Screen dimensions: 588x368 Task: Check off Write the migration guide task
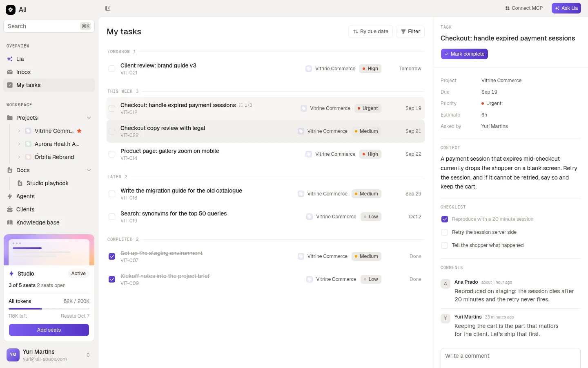pos(112,194)
